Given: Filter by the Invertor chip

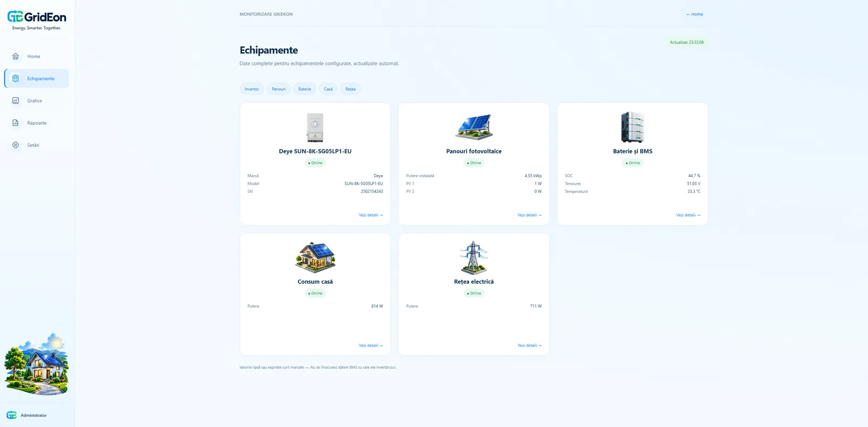Looking at the screenshot, I should tap(252, 89).
